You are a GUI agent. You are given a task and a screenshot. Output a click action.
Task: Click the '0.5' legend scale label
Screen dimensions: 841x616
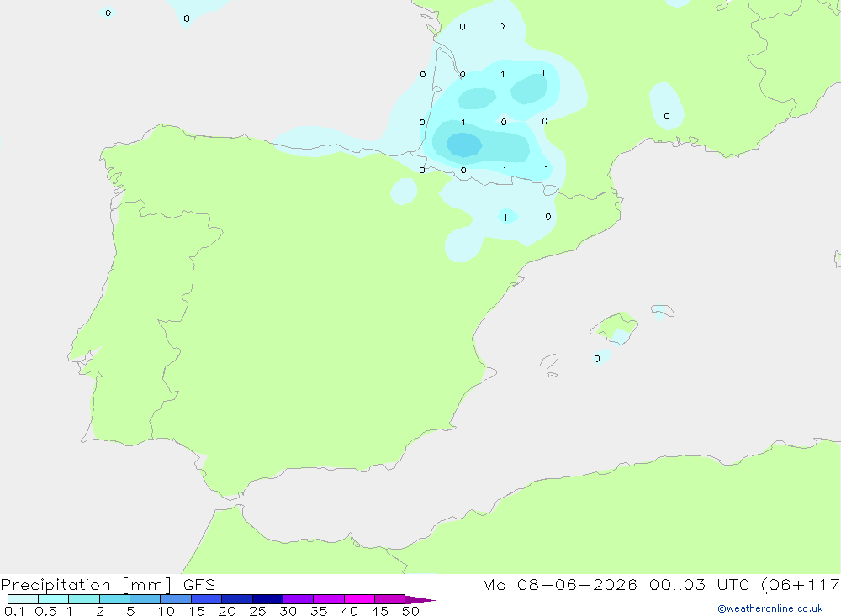click(x=45, y=611)
